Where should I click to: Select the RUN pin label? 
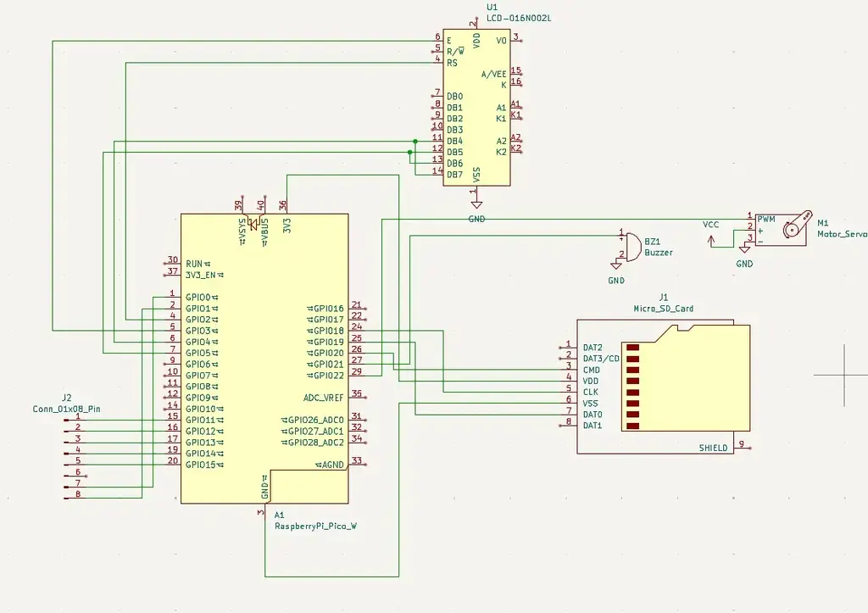[x=194, y=264]
